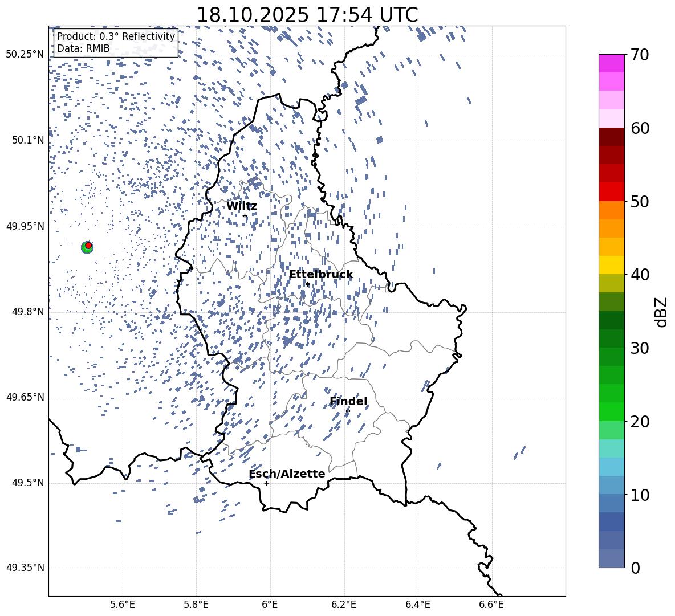Click the 20 colorbar tick label

[x=640, y=422]
